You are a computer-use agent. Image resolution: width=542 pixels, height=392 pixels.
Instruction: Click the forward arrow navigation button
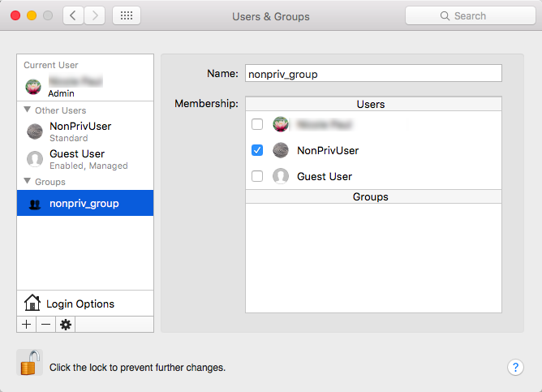(95, 15)
